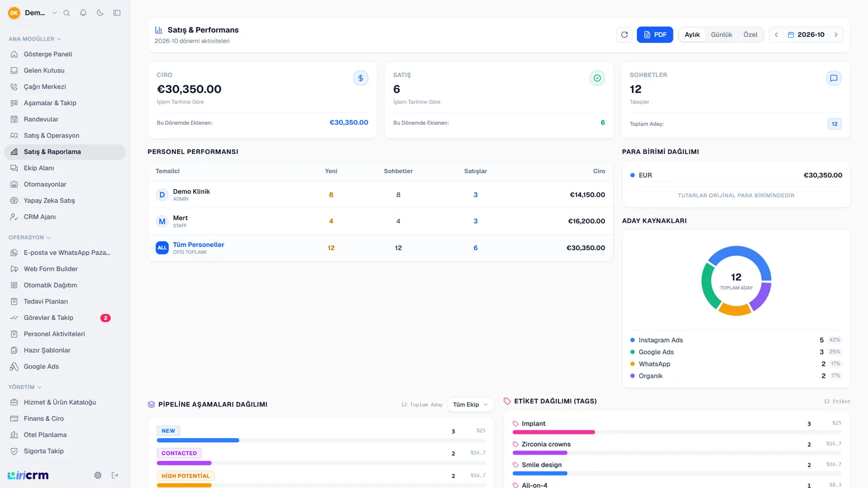The width and height of the screenshot is (868, 488).
Task: Switch to Günlük view tab
Action: 722,35
